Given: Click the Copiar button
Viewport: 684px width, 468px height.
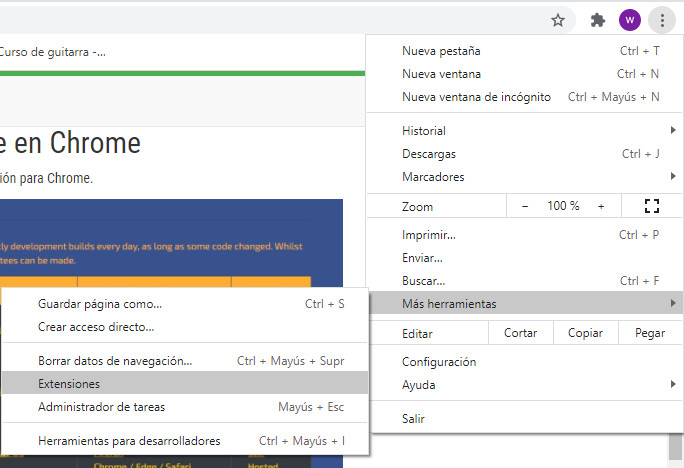Looking at the screenshot, I should (x=585, y=333).
